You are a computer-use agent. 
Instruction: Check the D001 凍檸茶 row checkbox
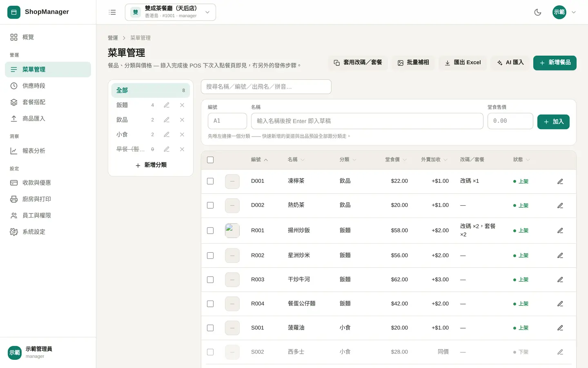click(210, 181)
